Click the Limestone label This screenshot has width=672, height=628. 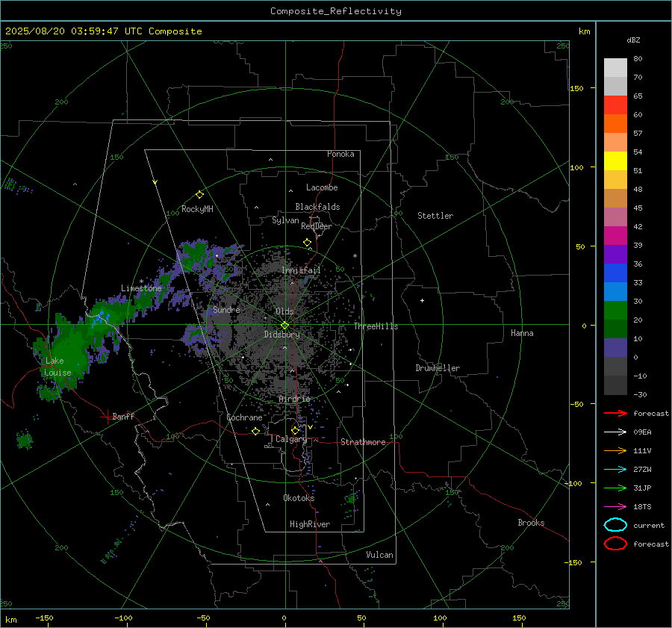pos(141,288)
